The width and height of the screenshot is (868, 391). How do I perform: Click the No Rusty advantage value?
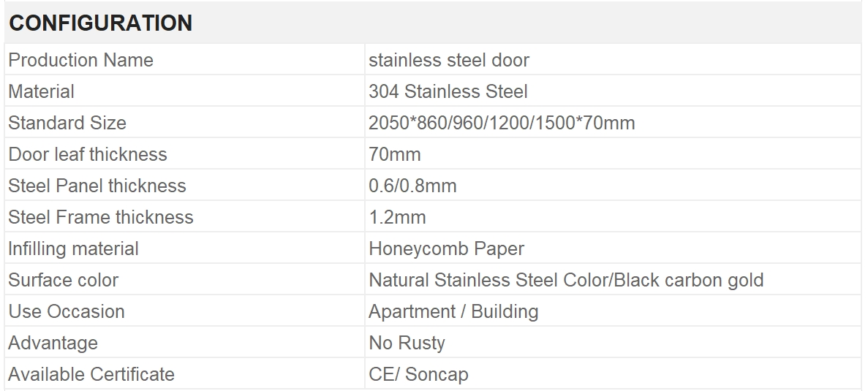(407, 343)
